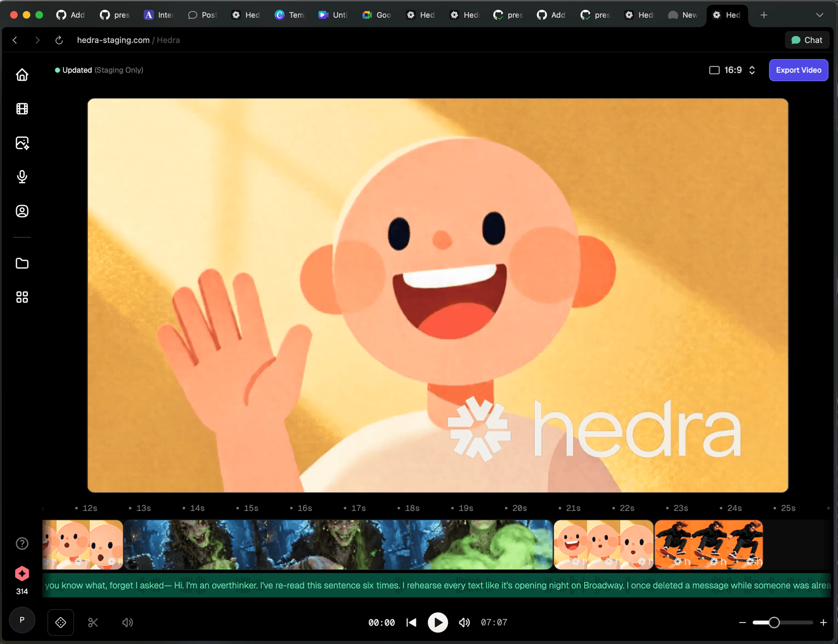Click the 314 credits count
Image resolution: width=838 pixels, height=644 pixels.
[22, 592]
